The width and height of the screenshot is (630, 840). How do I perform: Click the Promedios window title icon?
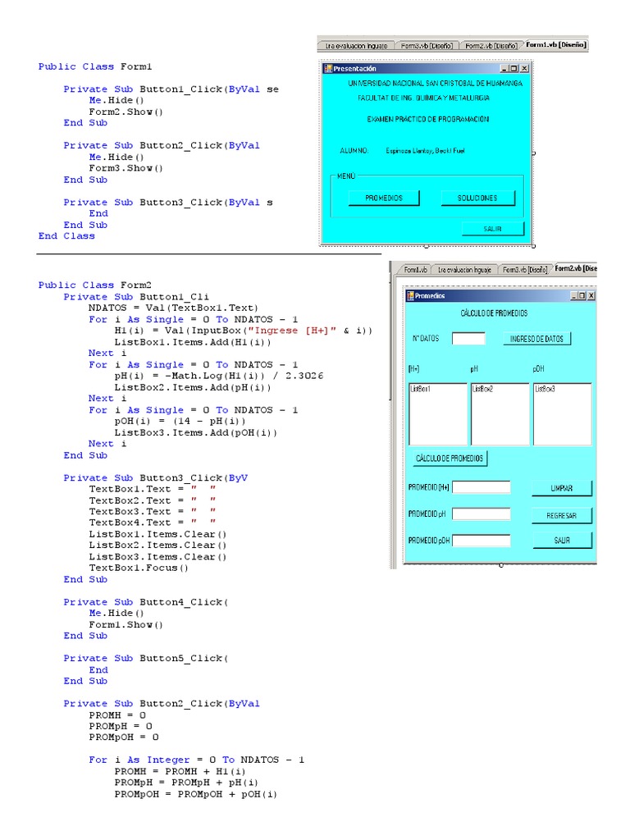pyautogui.click(x=410, y=295)
